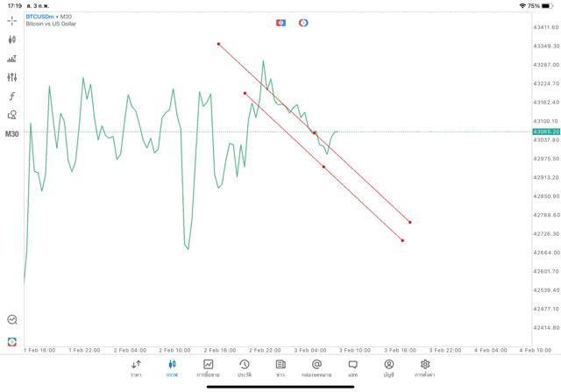Select the upper red trendline start point
The image size is (561, 392).
point(218,44)
